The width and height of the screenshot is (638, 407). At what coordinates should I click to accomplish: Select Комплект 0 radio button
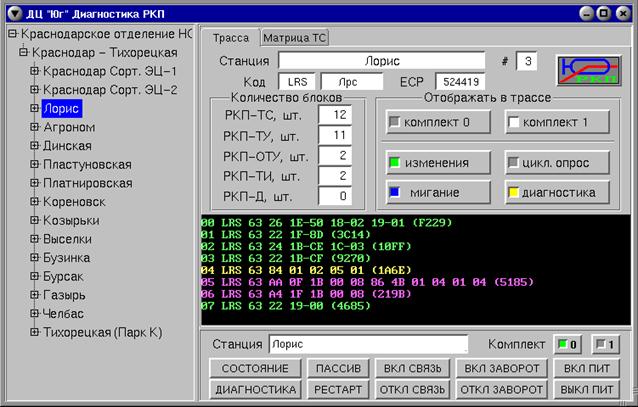567,344
